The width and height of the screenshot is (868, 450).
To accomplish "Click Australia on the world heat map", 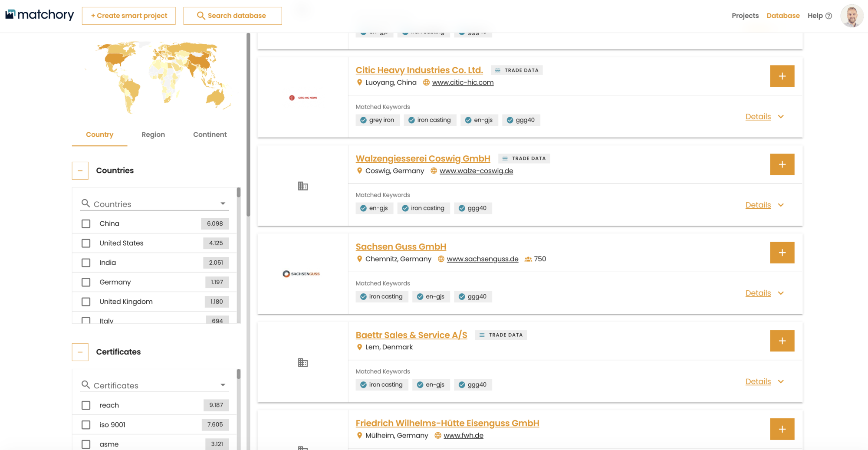I will 215,98.
